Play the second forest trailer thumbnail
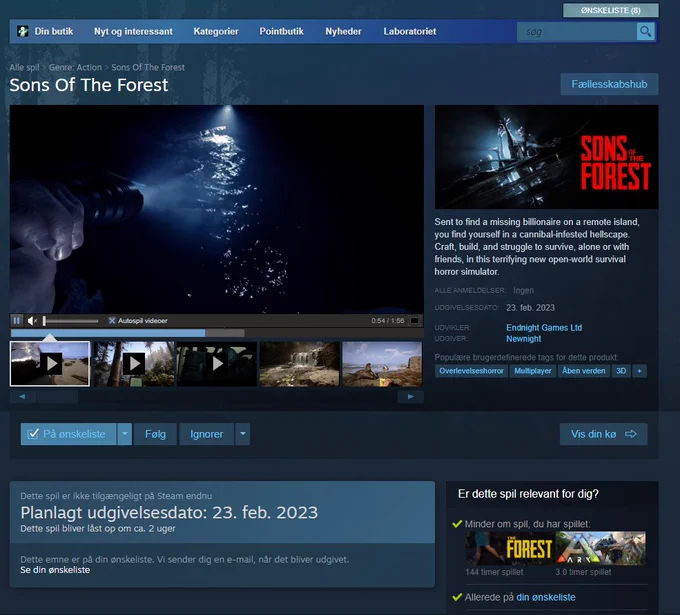 click(x=134, y=363)
